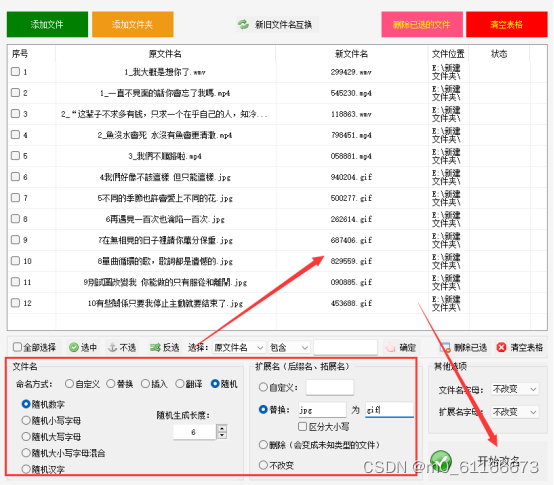The height and width of the screenshot is (485, 554).
Task: Click the 反选 invert selection icon
Action: coord(155,348)
